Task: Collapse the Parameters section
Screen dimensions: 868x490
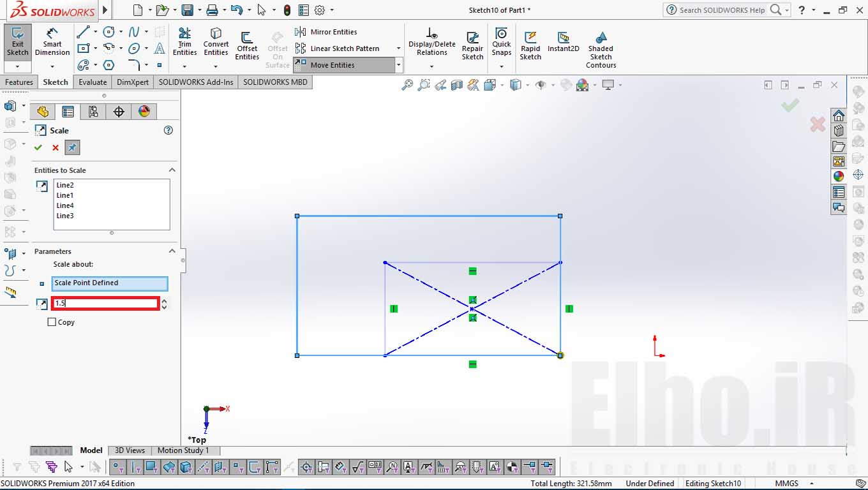Action: point(172,251)
